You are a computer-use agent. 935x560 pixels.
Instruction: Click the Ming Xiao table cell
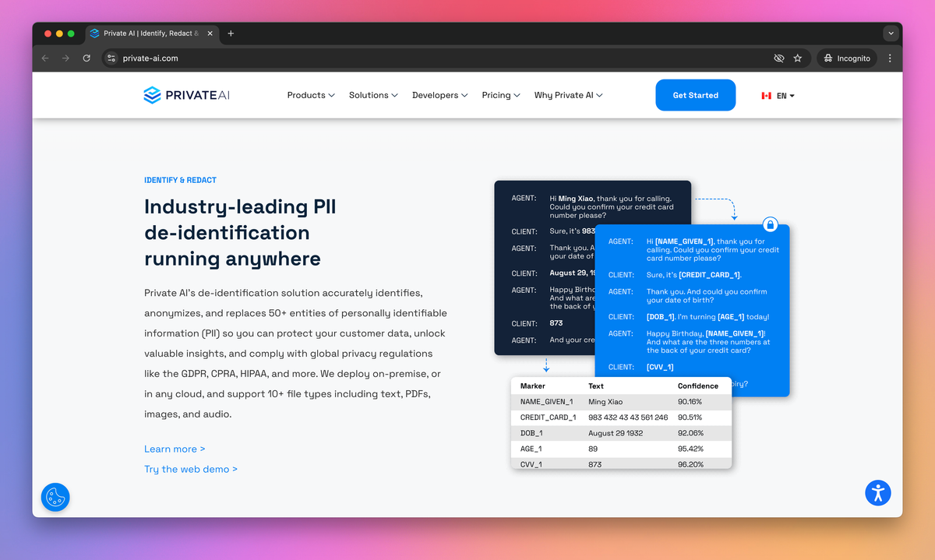(x=607, y=402)
